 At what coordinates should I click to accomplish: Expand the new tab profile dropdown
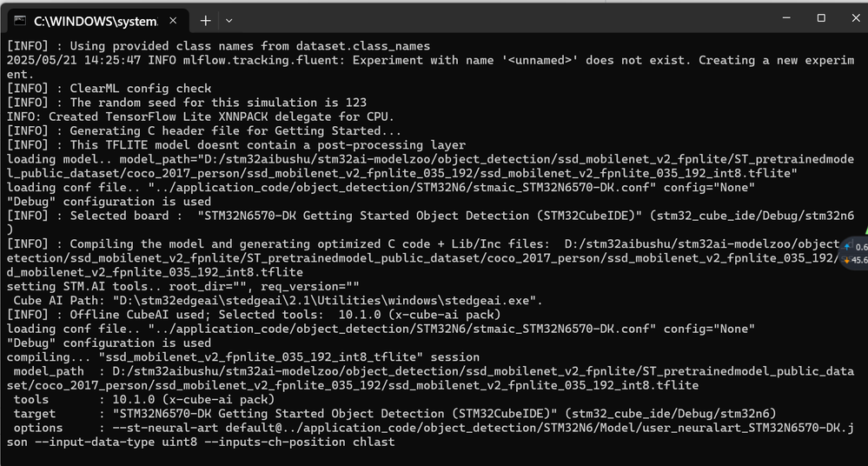(229, 20)
